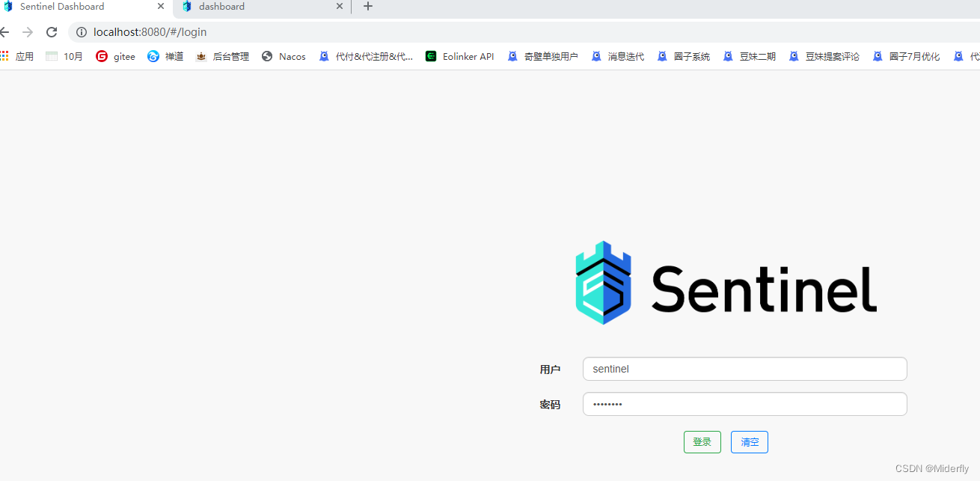Click the username field containing sentinel

[744, 369]
